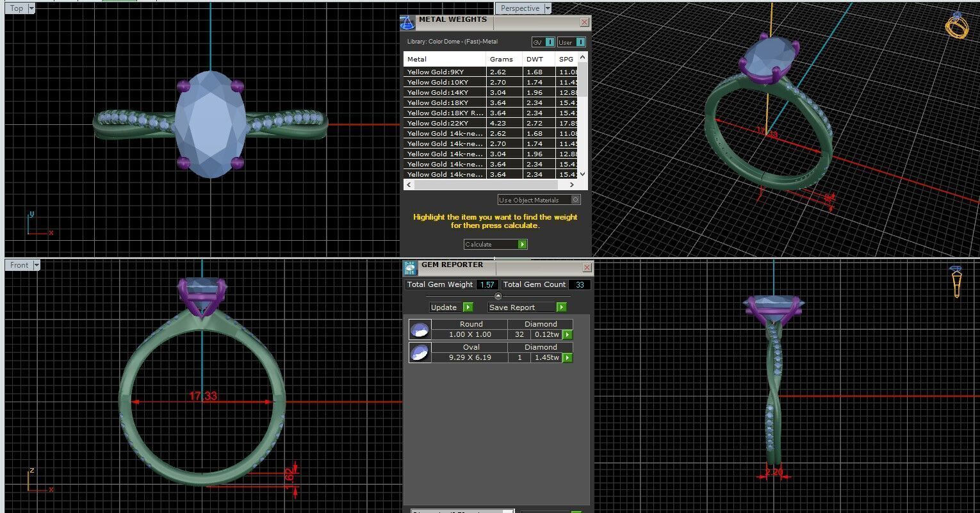Screen dimensions: 980x513
Task: Click the scroll right arrow below the metal list
Action: pos(573,184)
